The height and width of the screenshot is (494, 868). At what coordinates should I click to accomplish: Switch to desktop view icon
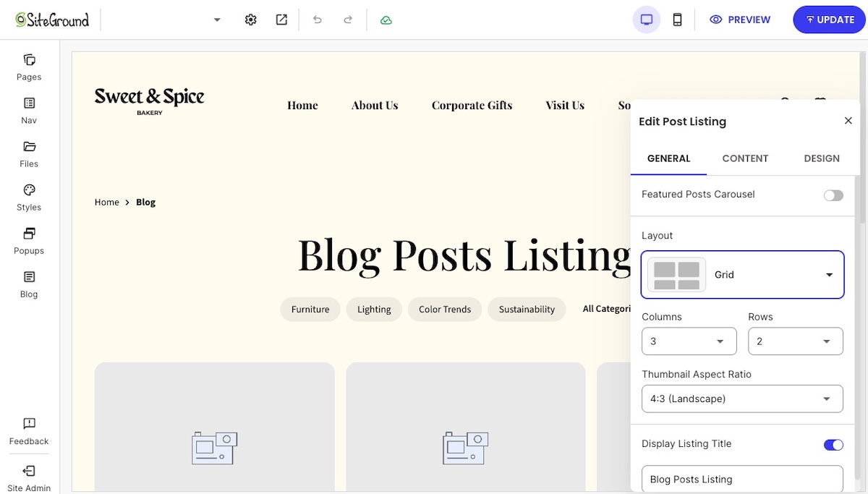pos(647,20)
